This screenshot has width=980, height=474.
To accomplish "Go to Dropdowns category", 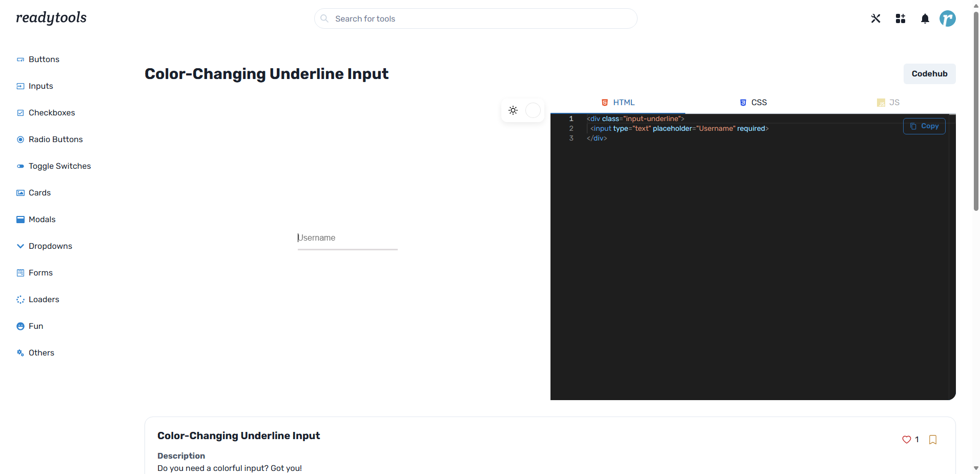I will [51, 246].
